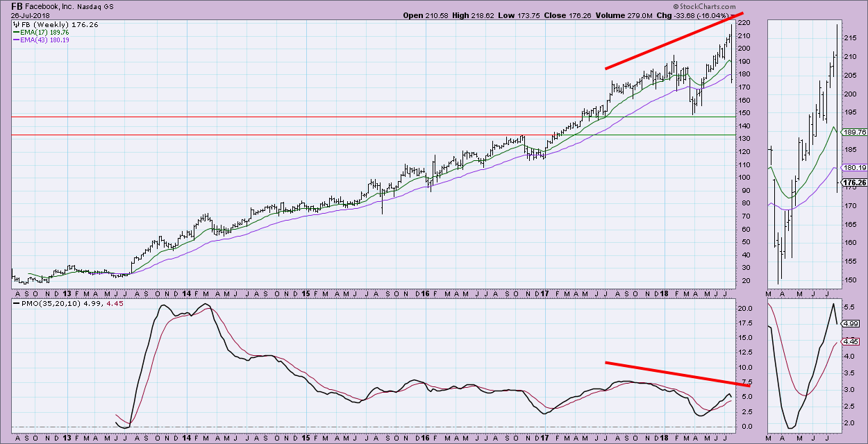Click the green EMA(17) legend line marker
Image resolution: width=868 pixels, height=444 pixels.
coord(17,32)
